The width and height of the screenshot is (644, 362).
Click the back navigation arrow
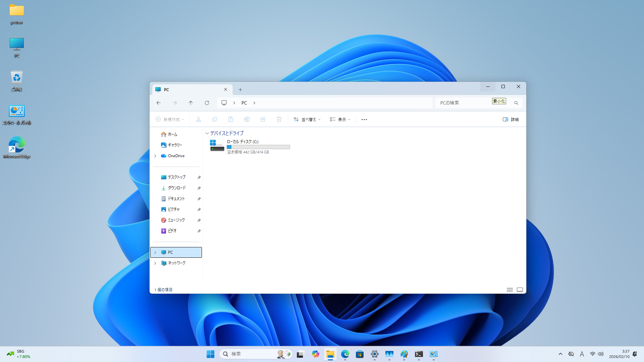click(x=159, y=103)
